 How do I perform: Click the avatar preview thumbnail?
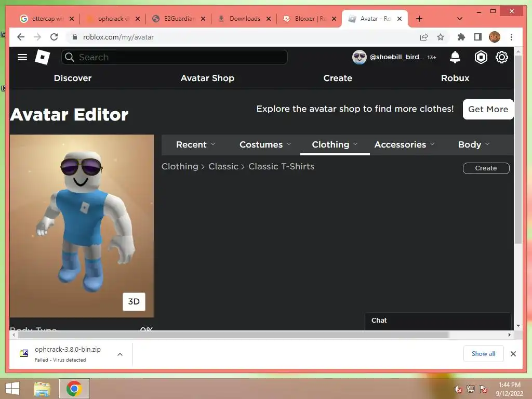coord(82,226)
